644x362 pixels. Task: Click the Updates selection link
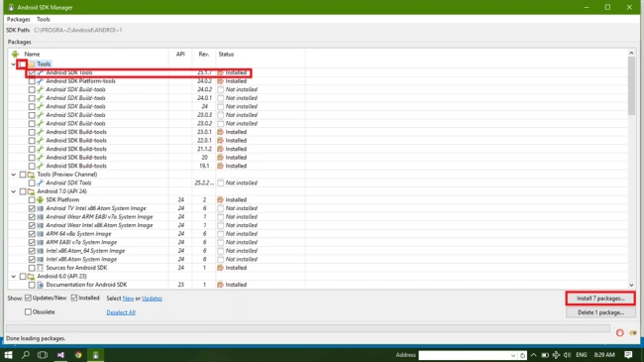tap(152, 299)
